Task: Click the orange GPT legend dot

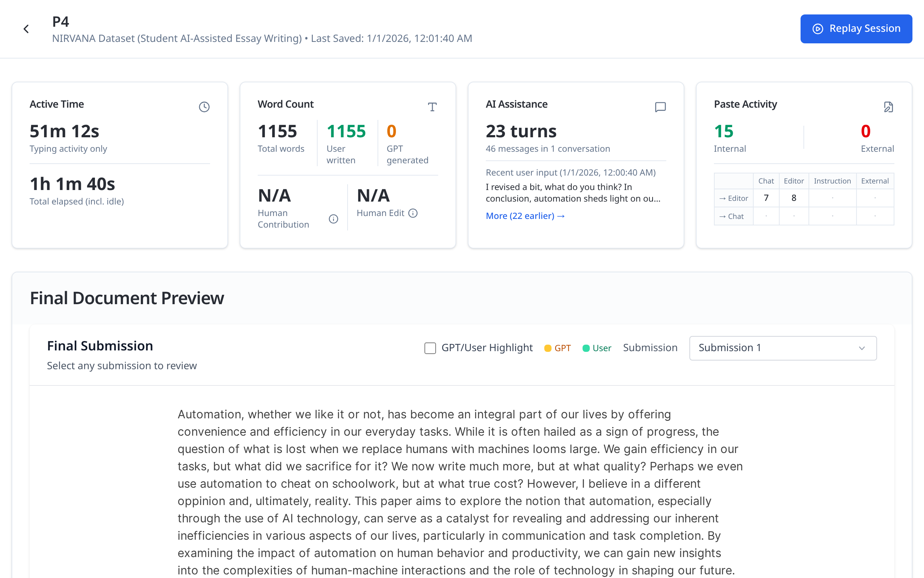Action: point(548,348)
